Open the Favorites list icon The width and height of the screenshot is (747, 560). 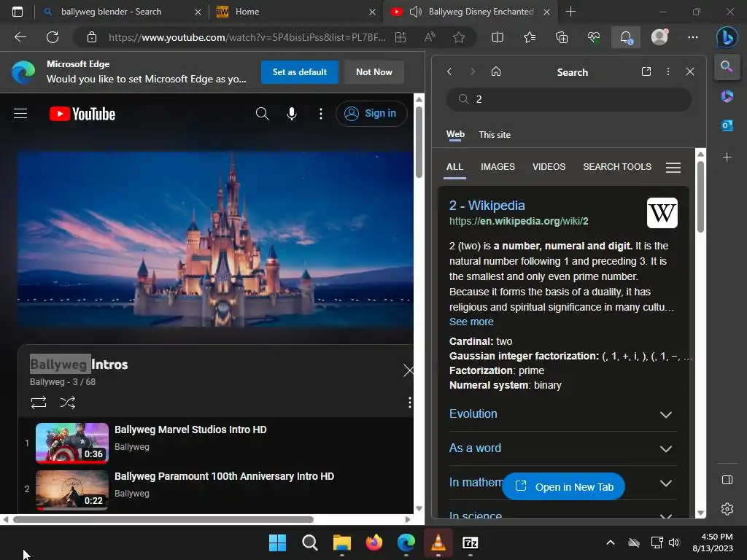pyautogui.click(x=530, y=37)
